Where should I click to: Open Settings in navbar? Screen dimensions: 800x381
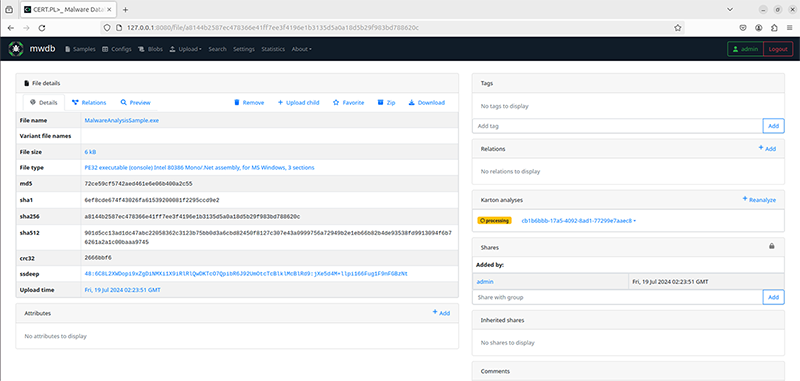pyautogui.click(x=244, y=49)
